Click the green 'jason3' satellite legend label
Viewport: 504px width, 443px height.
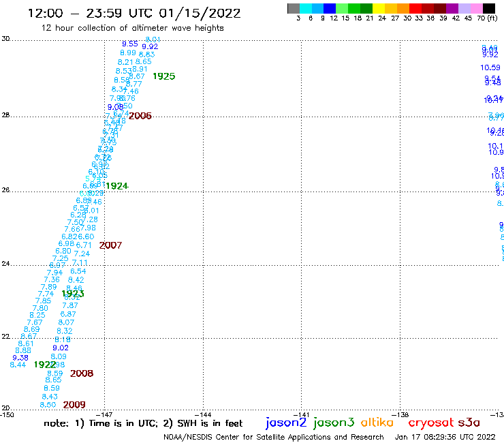tap(334, 423)
